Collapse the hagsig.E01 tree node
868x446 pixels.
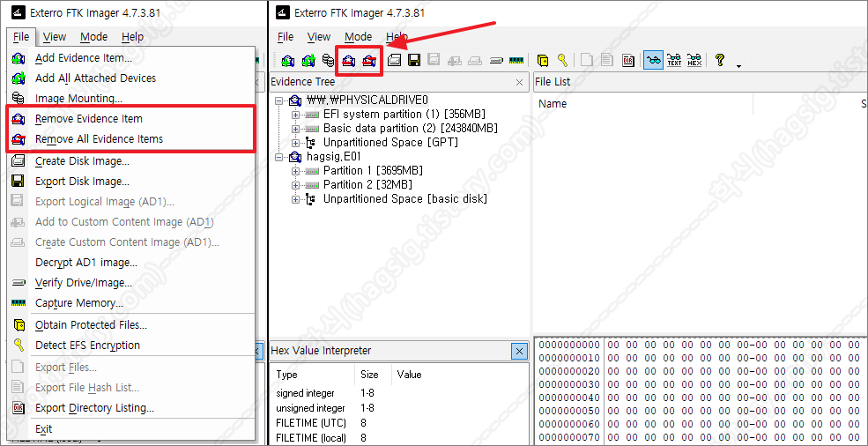coord(278,157)
